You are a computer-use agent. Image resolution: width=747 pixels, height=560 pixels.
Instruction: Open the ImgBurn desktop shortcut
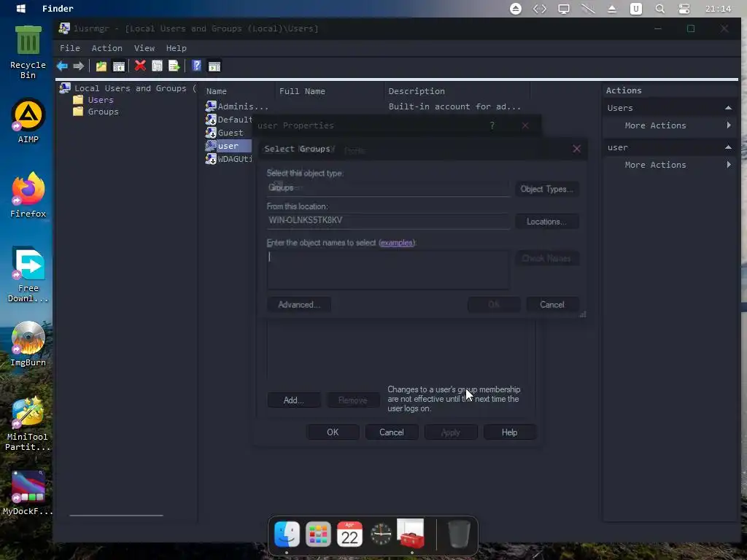click(28, 344)
